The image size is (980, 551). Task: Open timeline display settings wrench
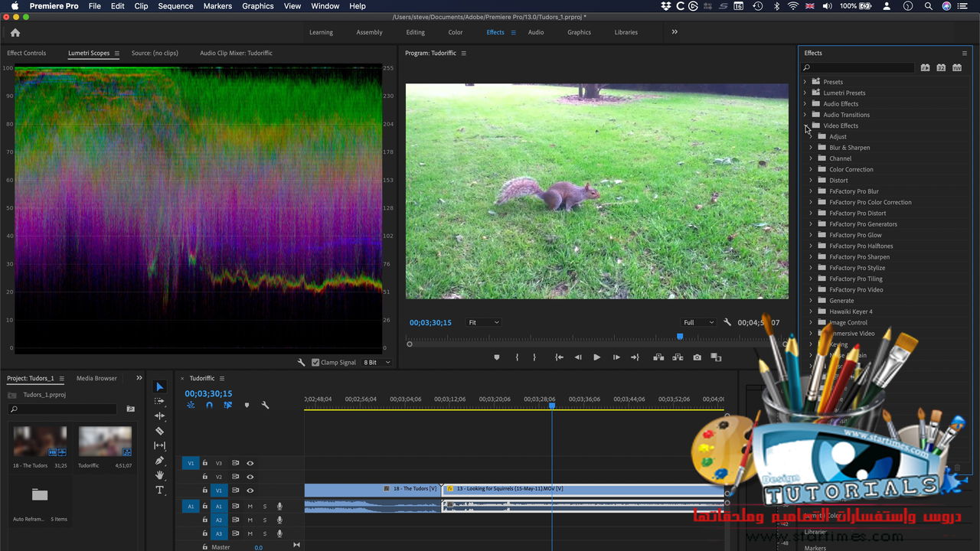point(265,405)
